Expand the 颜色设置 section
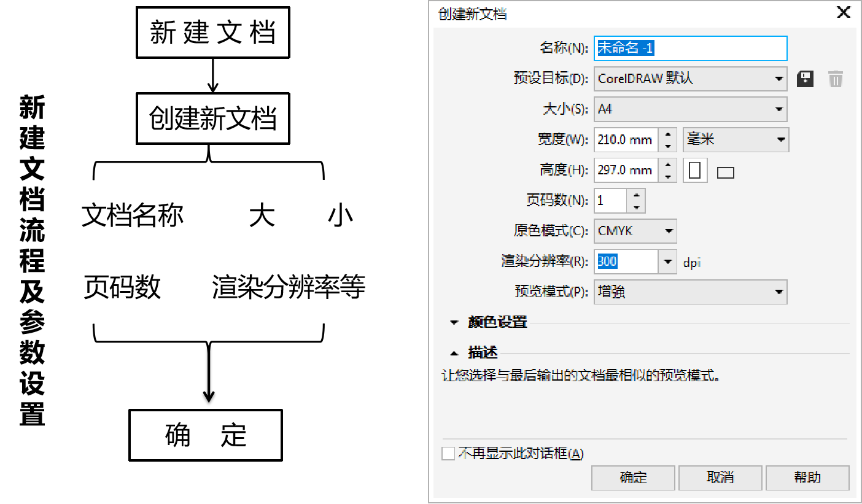The height and width of the screenshot is (504, 862). point(454,322)
